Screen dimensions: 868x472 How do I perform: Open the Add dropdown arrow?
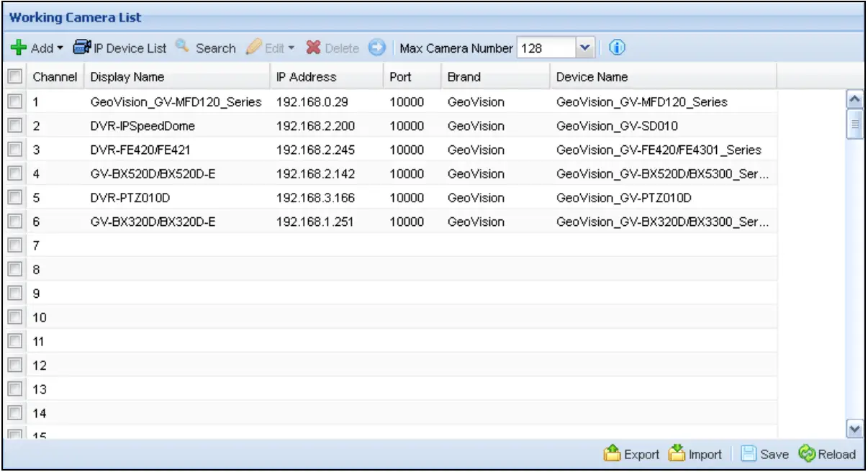click(60, 49)
